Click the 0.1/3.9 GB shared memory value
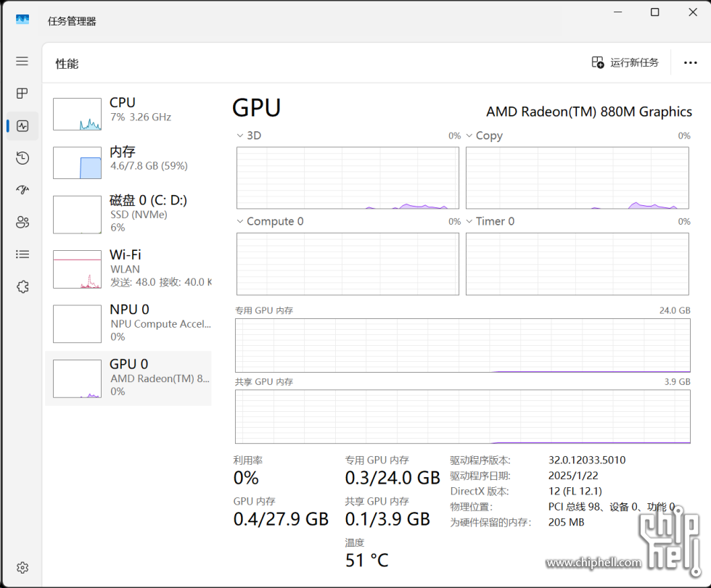 [x=387, y=518]
